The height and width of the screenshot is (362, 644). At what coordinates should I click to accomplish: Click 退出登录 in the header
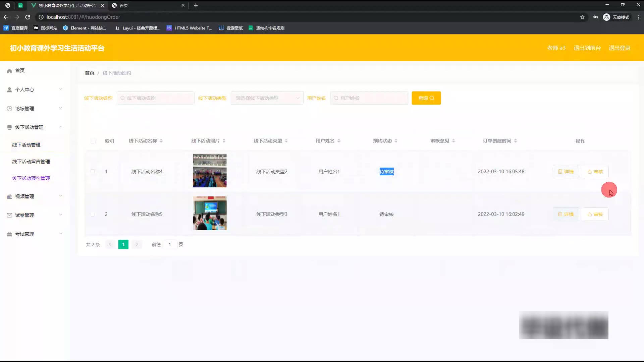tap(620, 48)
